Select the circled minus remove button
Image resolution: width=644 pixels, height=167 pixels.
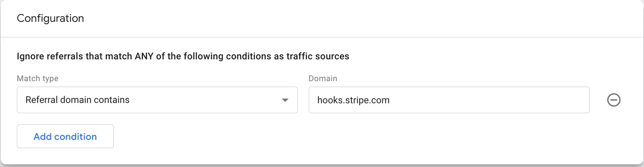click(x=614, y=100)
